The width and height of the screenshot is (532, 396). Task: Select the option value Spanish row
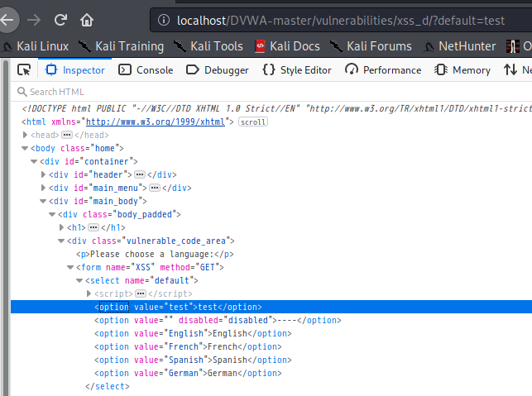pos(193,360)
